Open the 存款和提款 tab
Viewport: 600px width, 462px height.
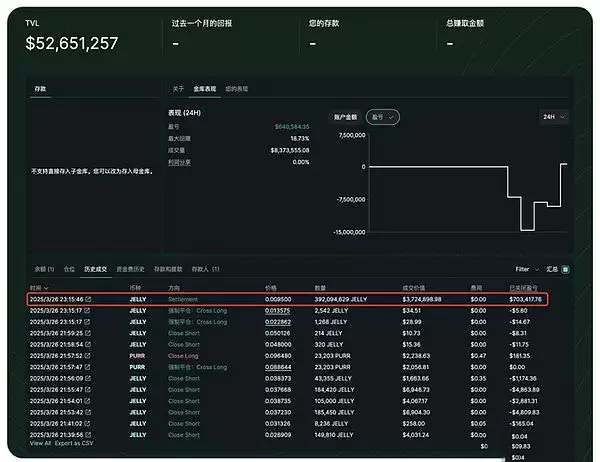click(x=168, y=269)
